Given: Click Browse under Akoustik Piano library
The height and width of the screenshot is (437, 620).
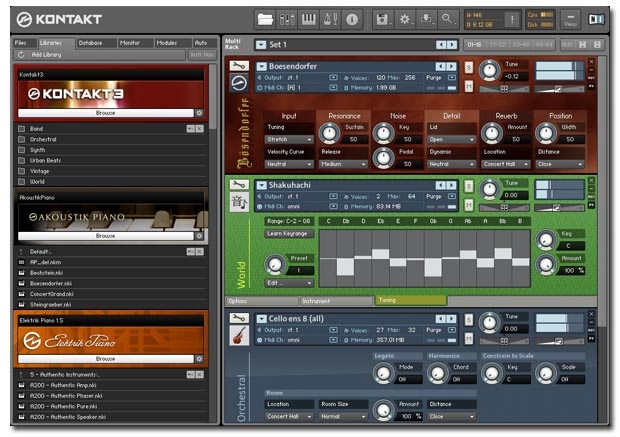Looking at the screenshot, I should click(x=106, y=236).
